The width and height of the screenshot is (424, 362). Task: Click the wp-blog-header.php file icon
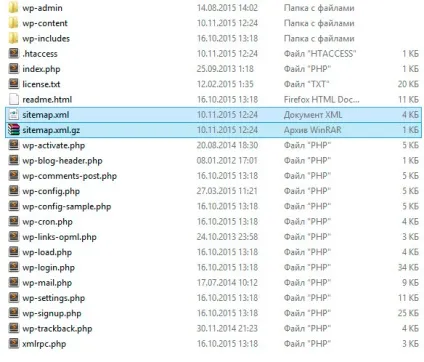[x=13, y=160]
